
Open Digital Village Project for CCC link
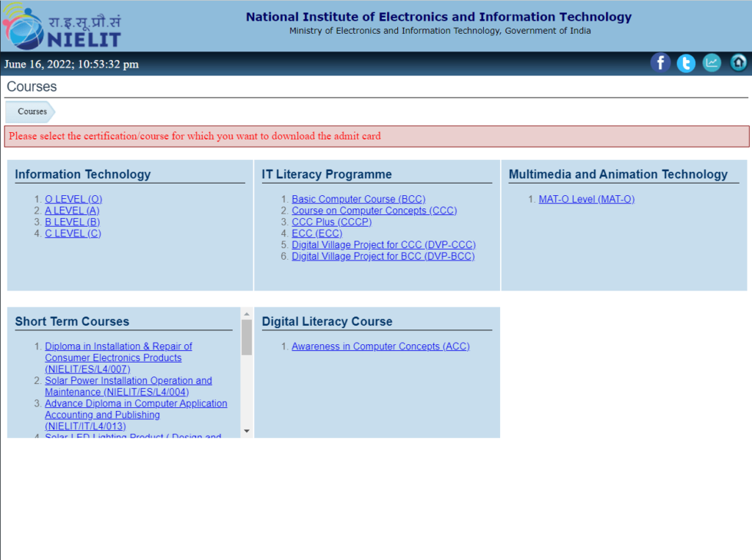click(383, 244)
